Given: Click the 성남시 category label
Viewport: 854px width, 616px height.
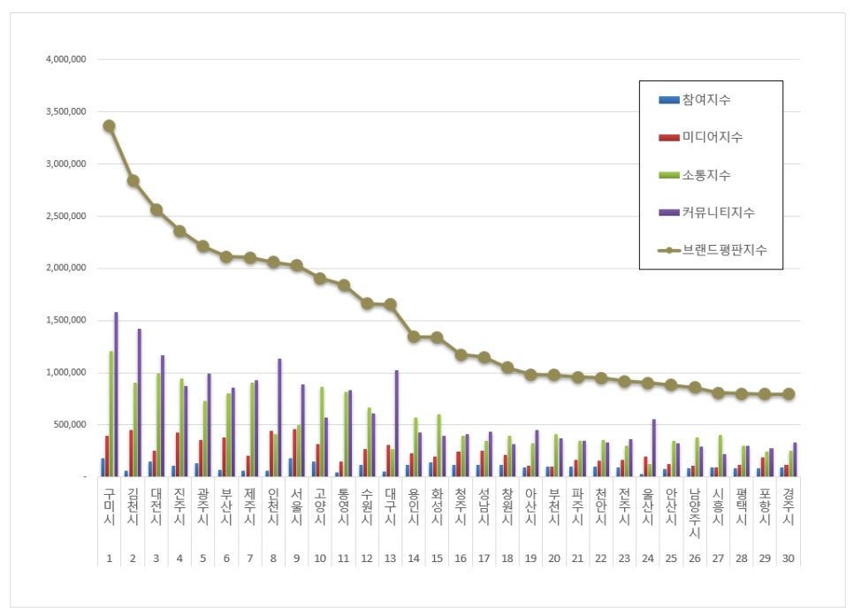Looking at the screenshot, I should tap(484, 506).
